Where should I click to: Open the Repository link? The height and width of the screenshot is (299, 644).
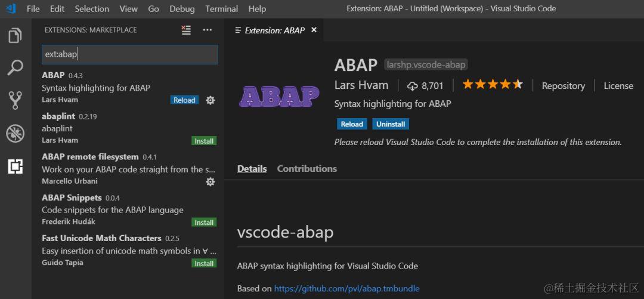[x=563, y=85]
